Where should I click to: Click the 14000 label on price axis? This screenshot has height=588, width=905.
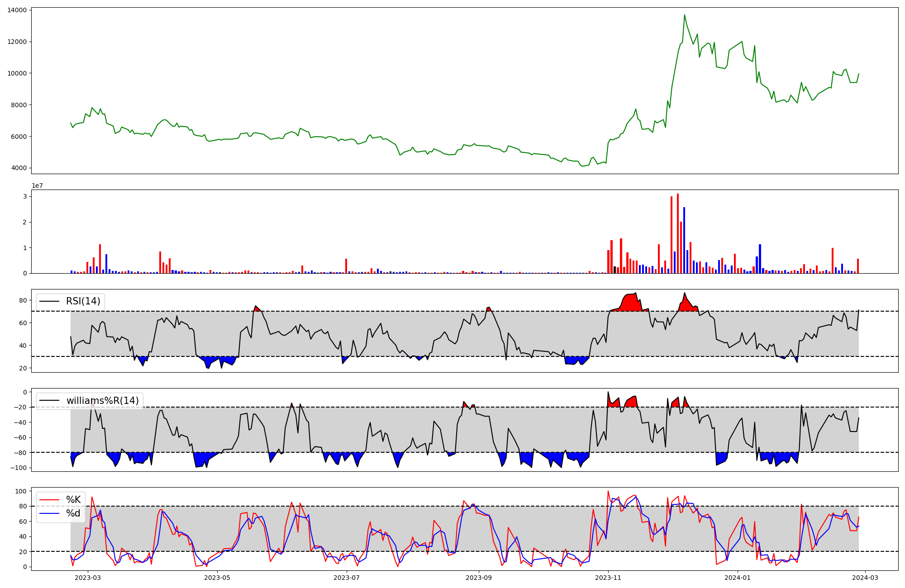[x=17, y=10]
